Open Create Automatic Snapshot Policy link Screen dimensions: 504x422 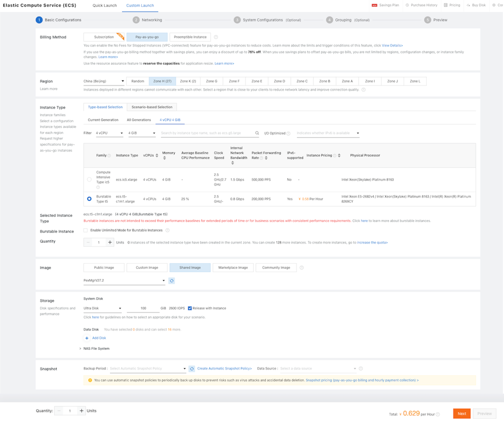pyautogui.click(x=224, y=369)
